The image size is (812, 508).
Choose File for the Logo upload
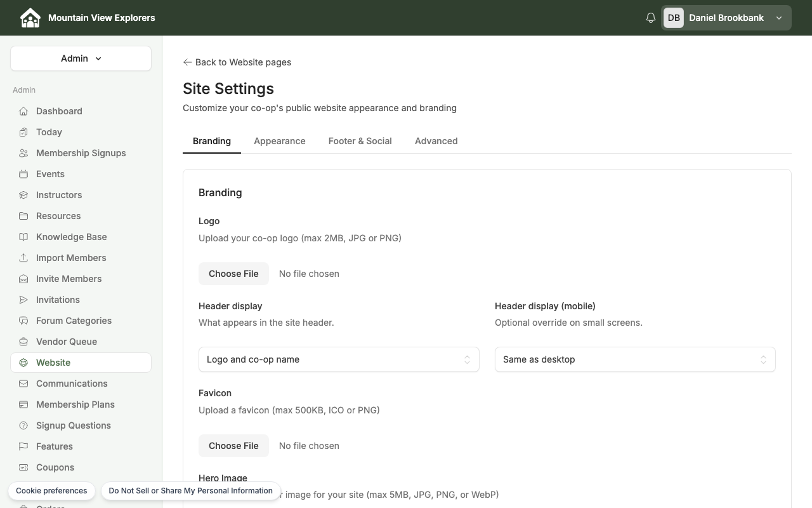pyautogui.click(x=233, y=274)
